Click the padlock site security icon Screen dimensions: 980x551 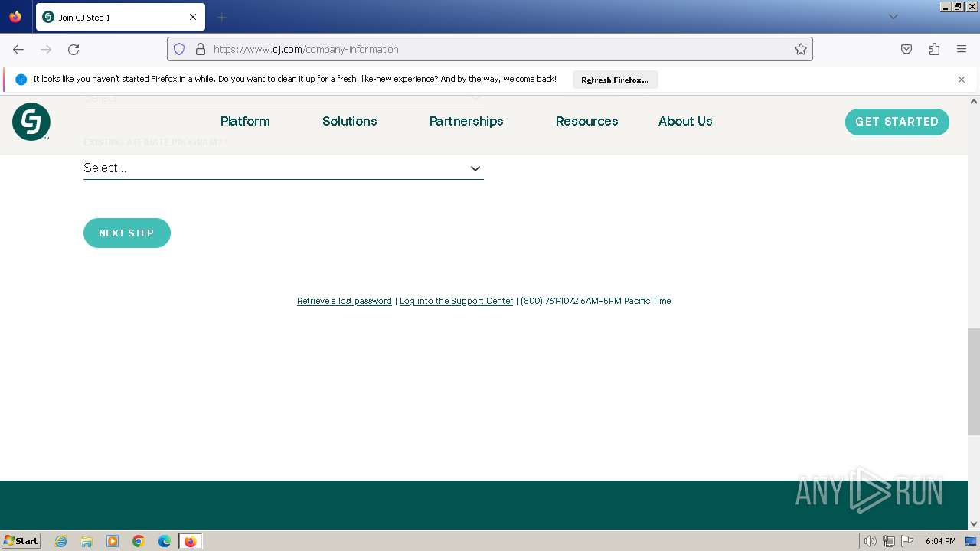201,49
